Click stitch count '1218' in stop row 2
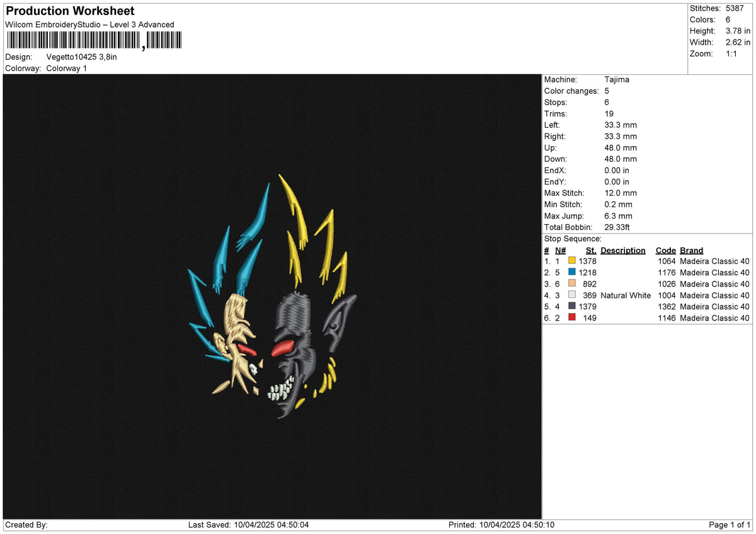Viewport: 756px width, 534px height. (587, 273)
